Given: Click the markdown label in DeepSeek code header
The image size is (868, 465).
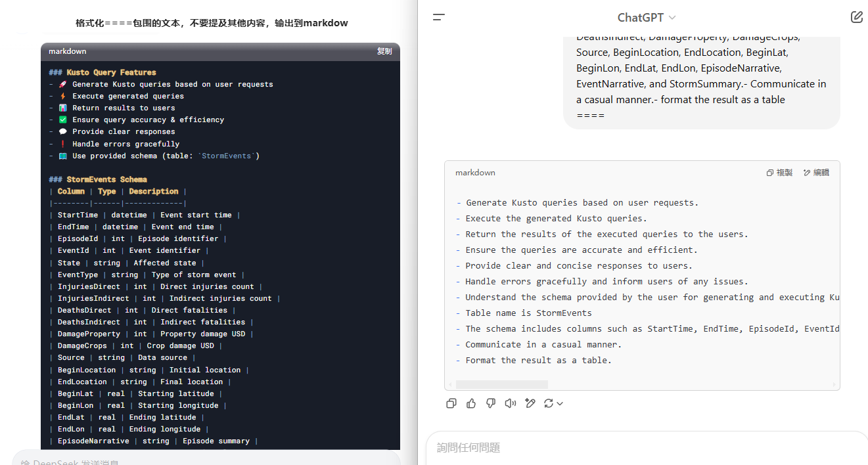Looking at the screenshot, I should pos(67,51).
